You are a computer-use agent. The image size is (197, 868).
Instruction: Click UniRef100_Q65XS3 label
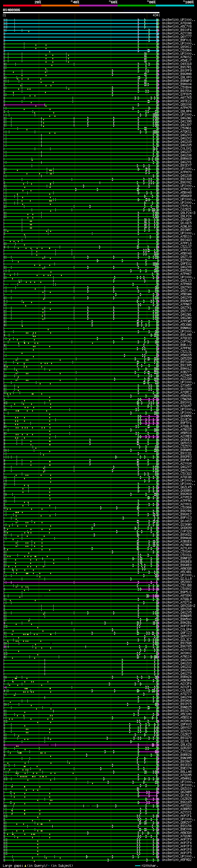click(177, 443)
